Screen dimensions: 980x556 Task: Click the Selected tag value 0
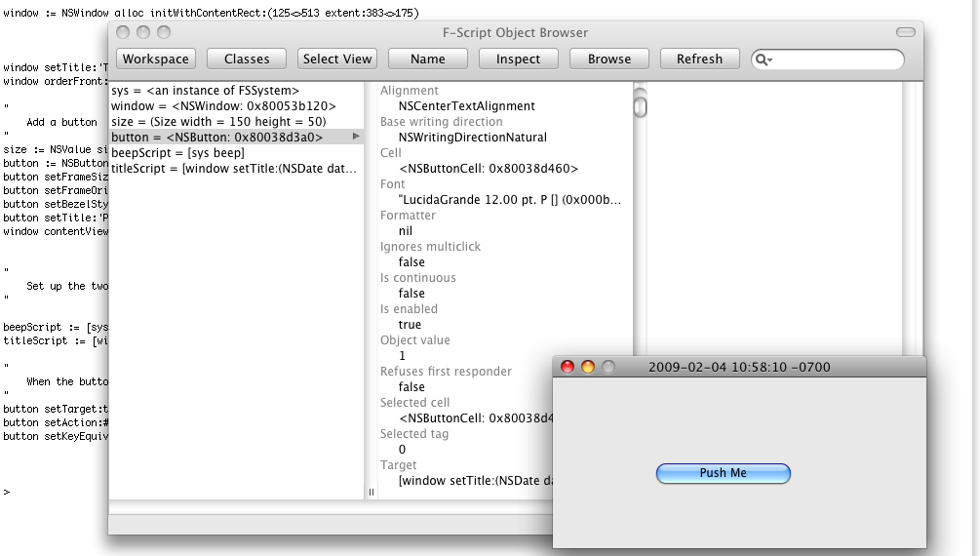pos(402,450)
